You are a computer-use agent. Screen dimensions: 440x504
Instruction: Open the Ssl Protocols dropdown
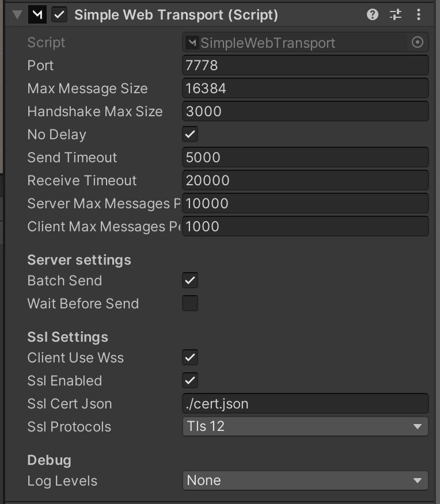(305, 427)
